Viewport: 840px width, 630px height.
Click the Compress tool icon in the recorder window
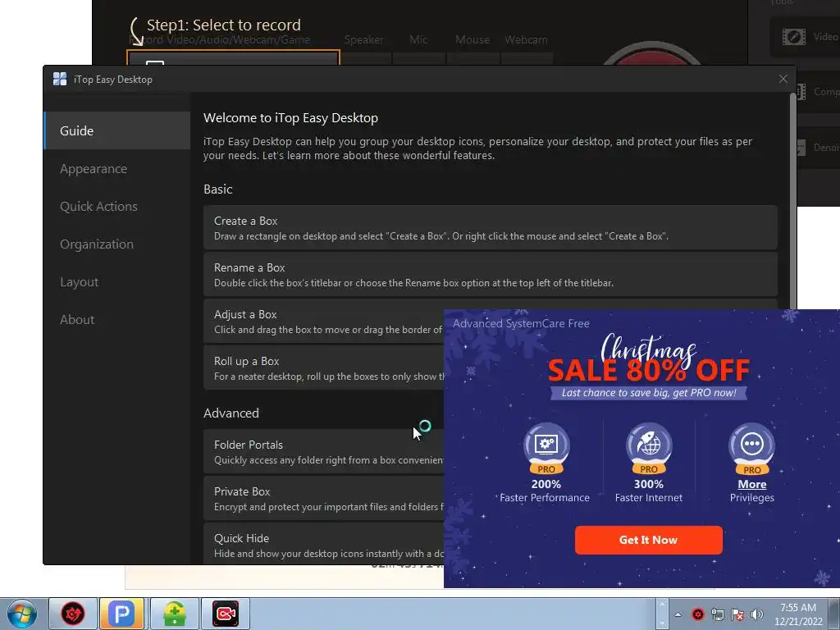pos(801,92)
